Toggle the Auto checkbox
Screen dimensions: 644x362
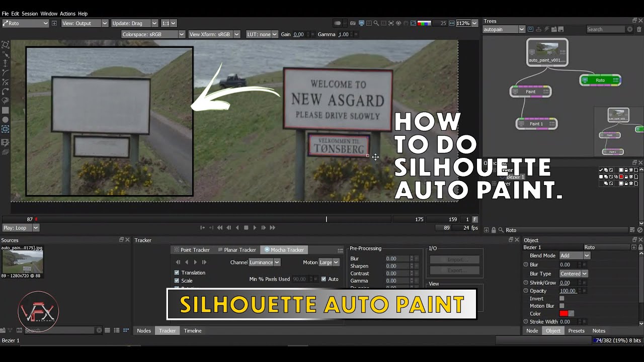[x=324, y=279]
